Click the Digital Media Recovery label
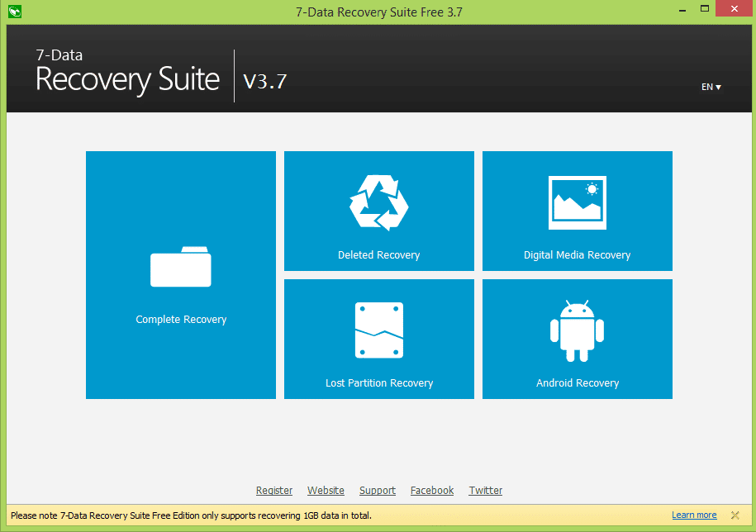This screenshot has width=756, height=532. [578, 255]
